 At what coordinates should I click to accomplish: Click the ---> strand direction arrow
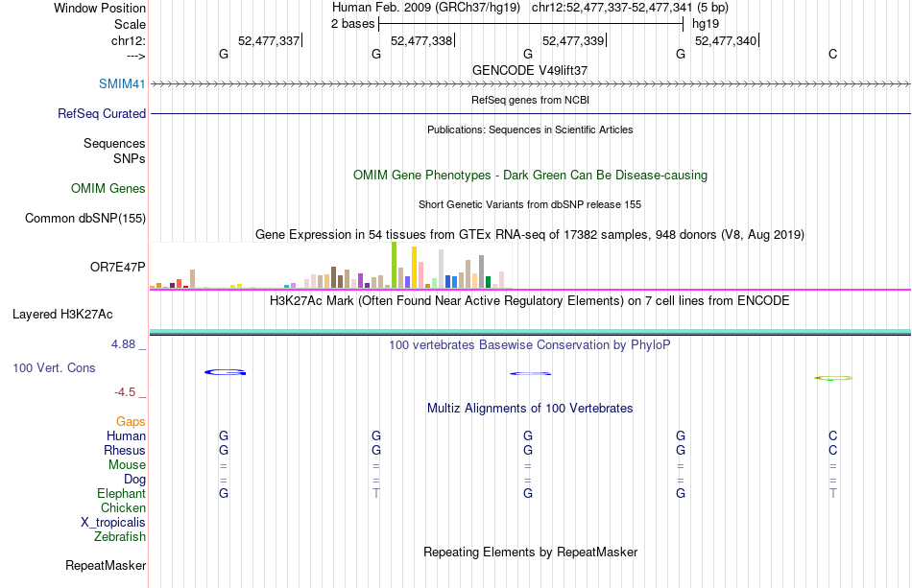pos(135,56)
